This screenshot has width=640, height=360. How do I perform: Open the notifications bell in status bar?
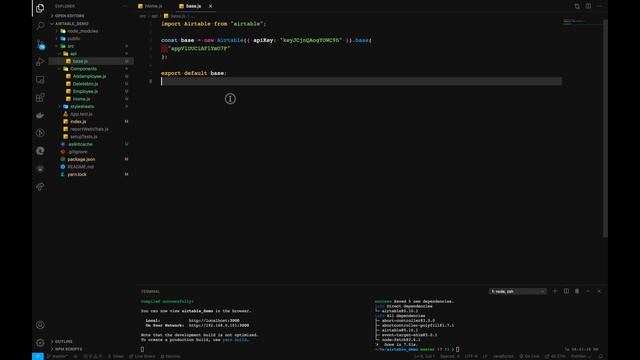click(600, 356)
